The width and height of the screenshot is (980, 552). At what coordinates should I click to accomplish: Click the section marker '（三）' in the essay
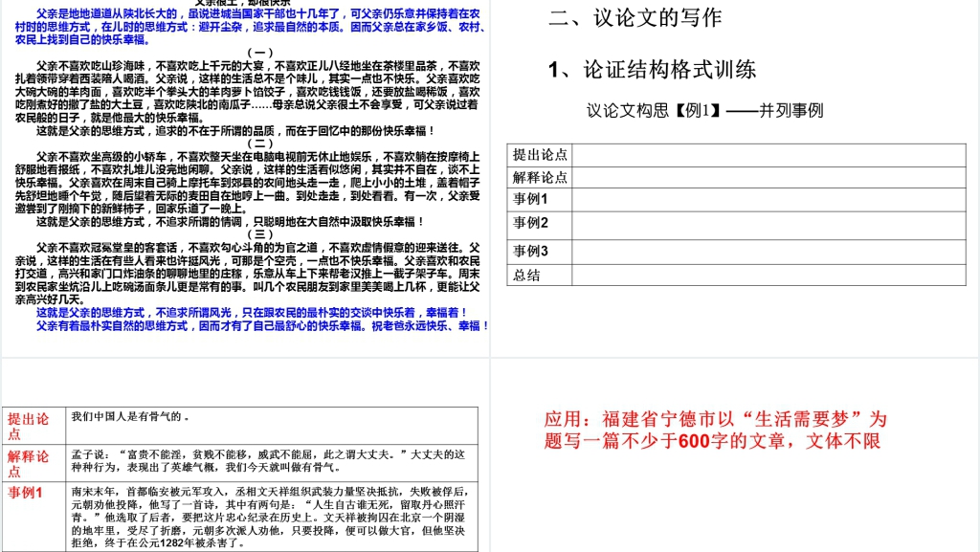(x=260, y=234)
